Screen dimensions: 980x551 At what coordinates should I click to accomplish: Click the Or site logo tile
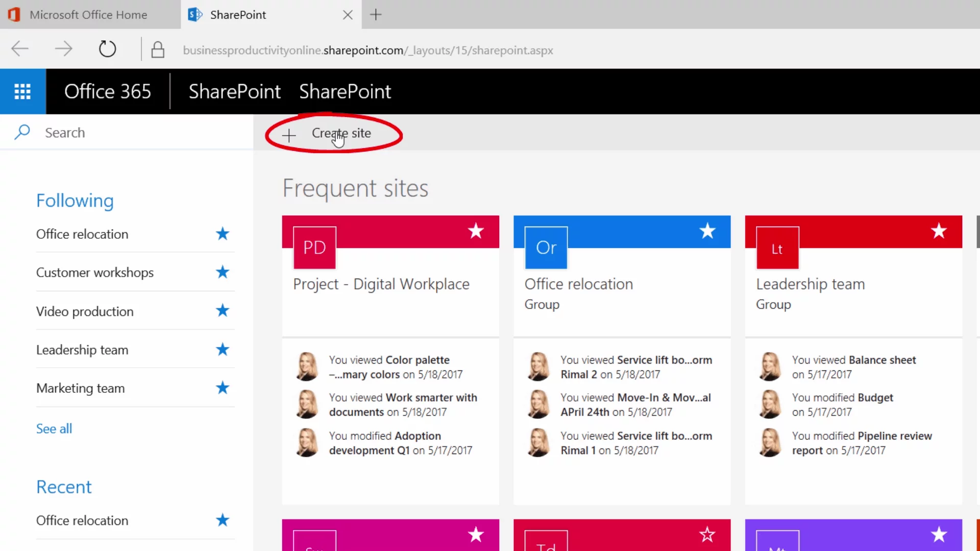546,247
